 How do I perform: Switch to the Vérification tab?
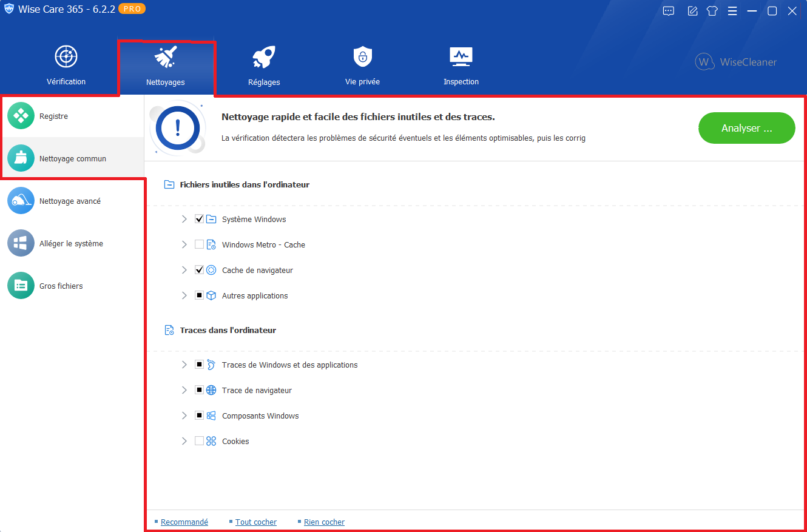tap(66, 67)
